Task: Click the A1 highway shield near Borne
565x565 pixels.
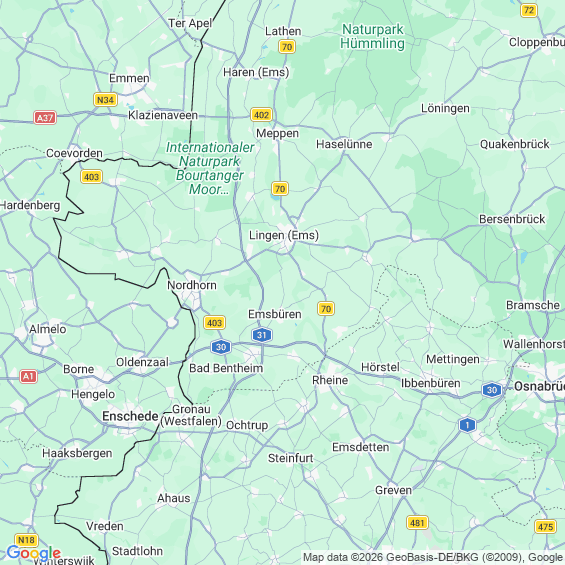Action: [x=28, y=377]
